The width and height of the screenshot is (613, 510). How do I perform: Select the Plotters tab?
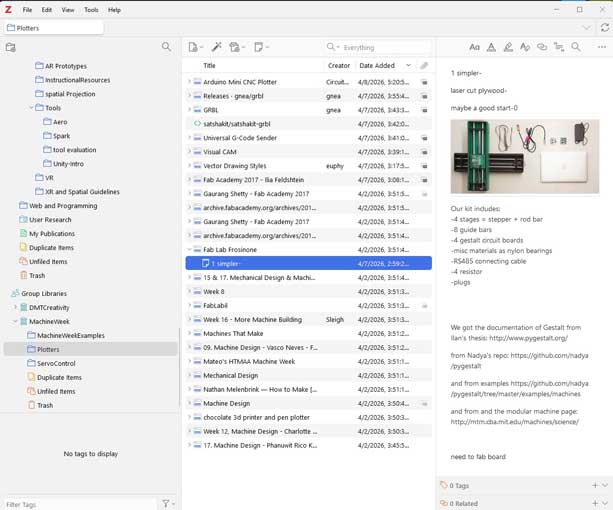point(54,28)
